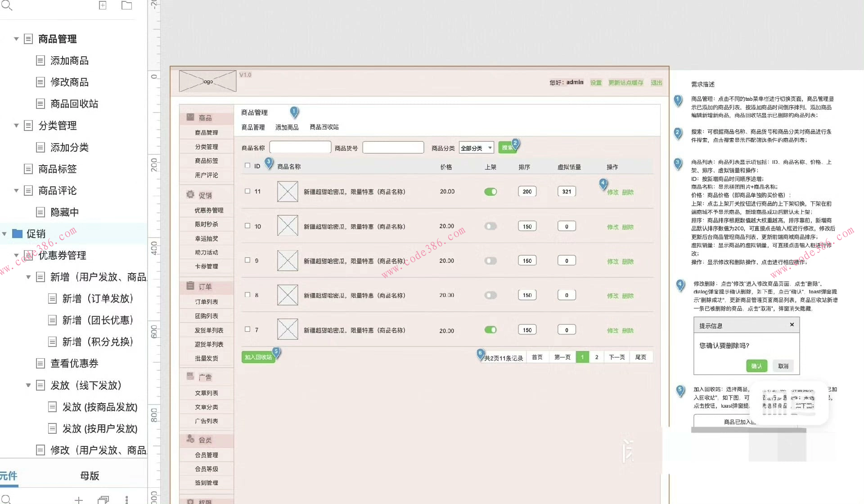The image size is (864, 504).
Task: Click the green 加入回收站 button
Action: point(258,357)
